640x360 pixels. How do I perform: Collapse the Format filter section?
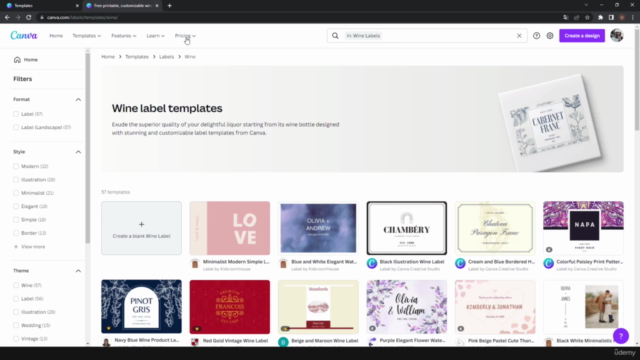pos(78,100)
